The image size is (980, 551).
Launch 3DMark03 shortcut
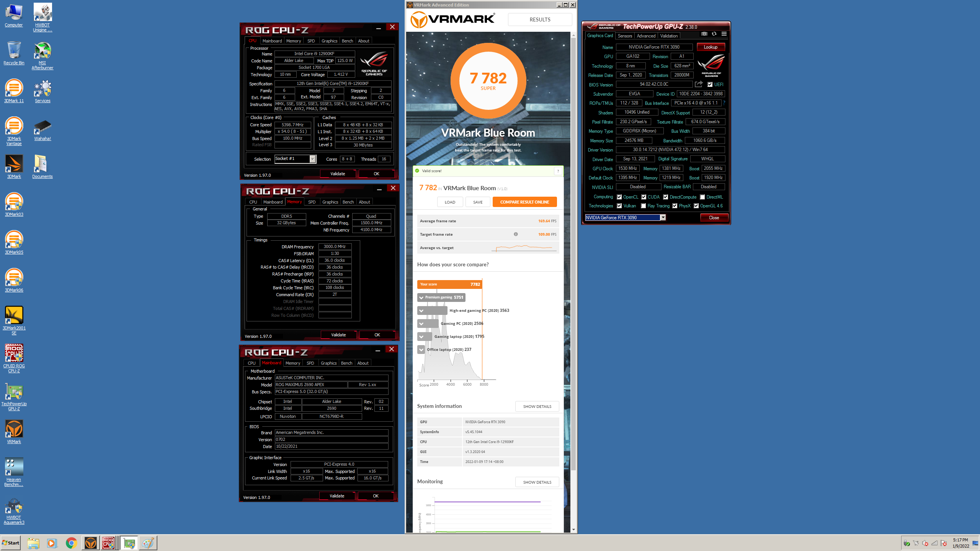(x=14, y=205)
